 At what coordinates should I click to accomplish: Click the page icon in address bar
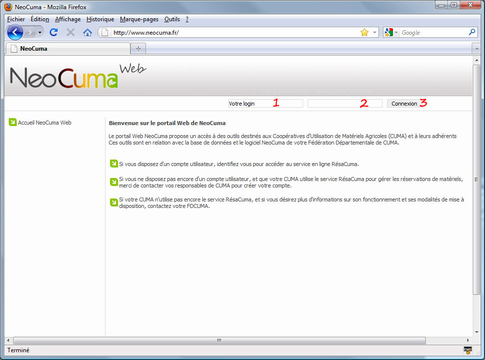(105, 32)
